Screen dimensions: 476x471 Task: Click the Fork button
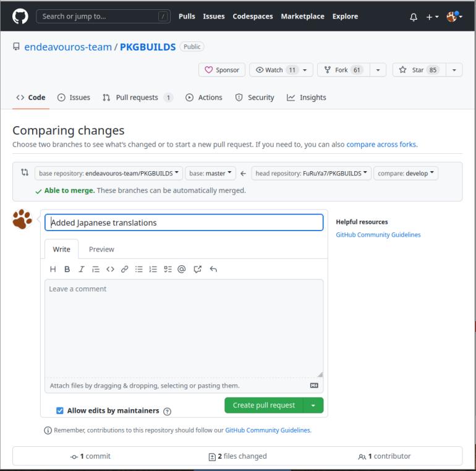coord(344,70)
